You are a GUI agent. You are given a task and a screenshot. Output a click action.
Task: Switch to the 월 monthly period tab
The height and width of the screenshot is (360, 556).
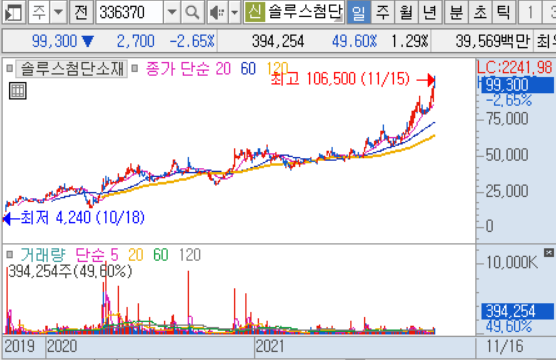tap(406, 12)
